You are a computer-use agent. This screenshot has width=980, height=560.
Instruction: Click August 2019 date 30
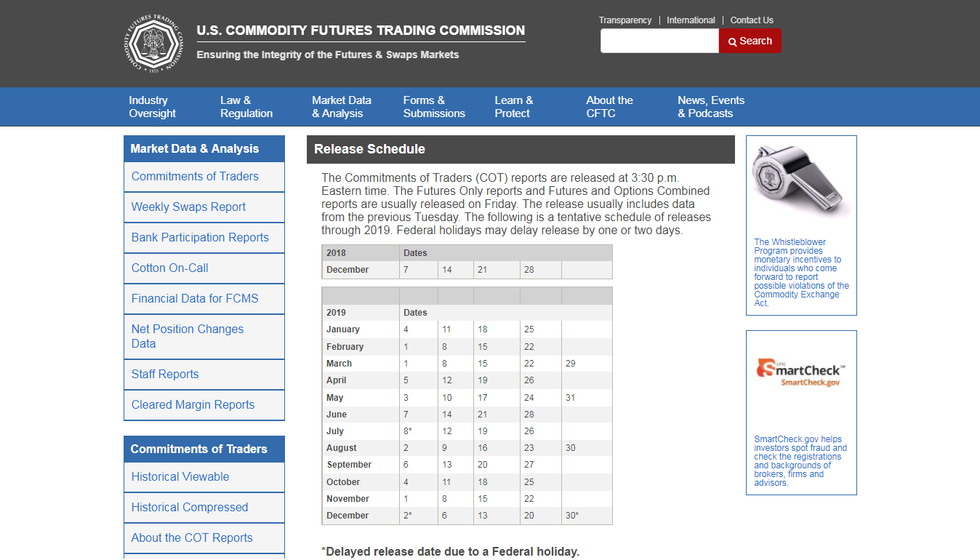[570, 448]
